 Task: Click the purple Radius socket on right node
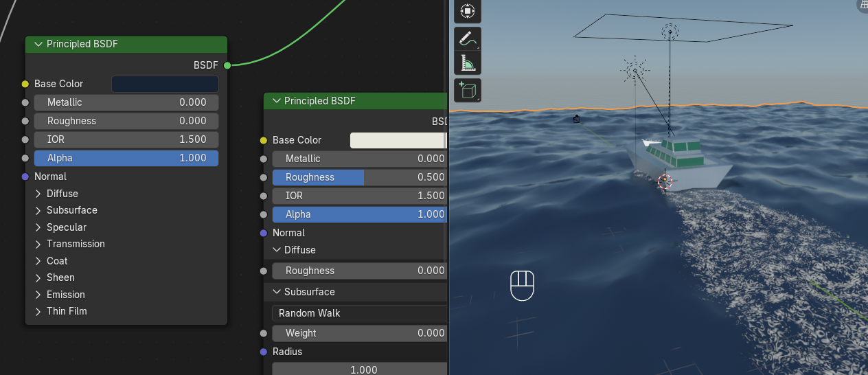click(264, 352)
